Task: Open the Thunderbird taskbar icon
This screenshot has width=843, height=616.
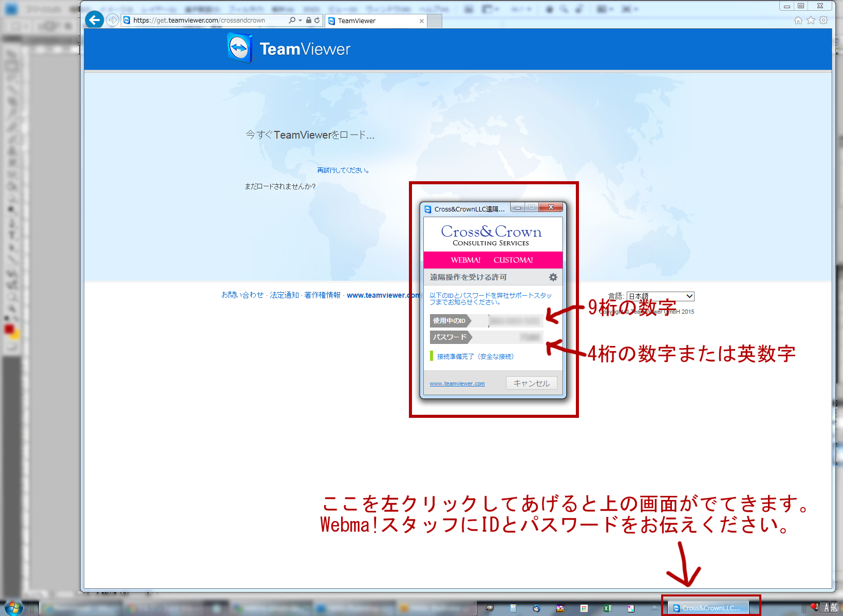Action: pos(536,608)
